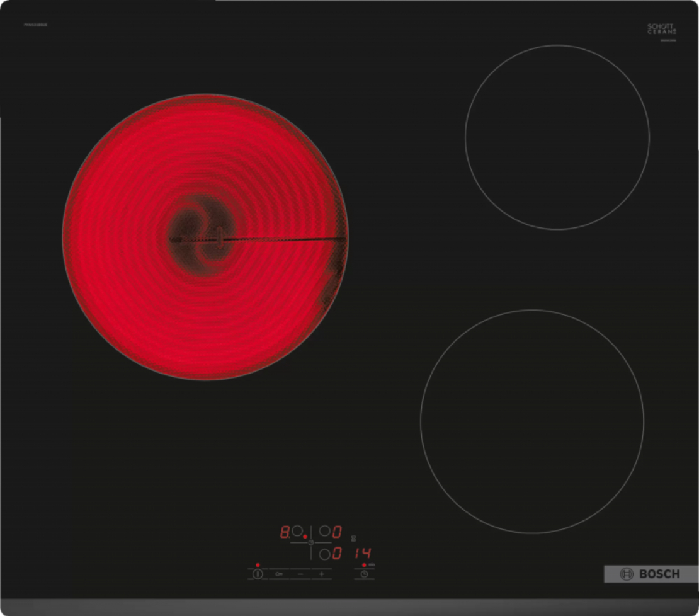
Task: Tap the small clock icon between zone selectors
Action: 310,542
